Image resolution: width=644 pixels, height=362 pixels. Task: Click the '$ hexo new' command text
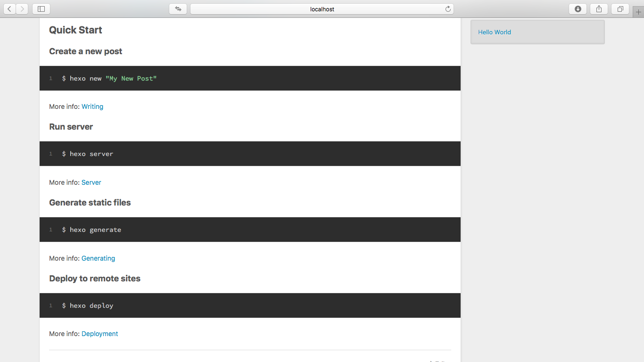82,78
